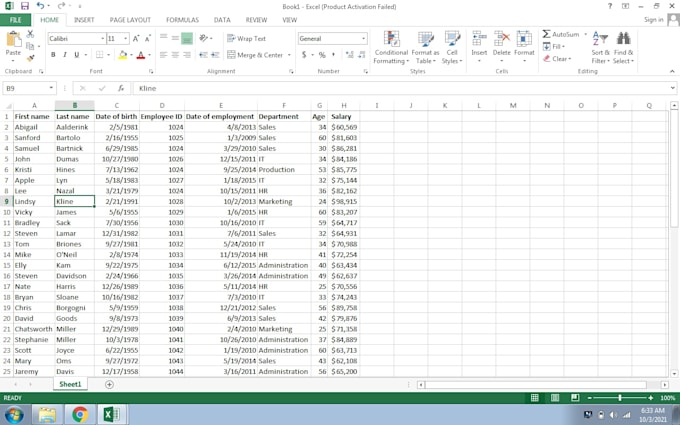
Task: Toggle Bottom Align vertical alignment
Action: click(187, 39)
